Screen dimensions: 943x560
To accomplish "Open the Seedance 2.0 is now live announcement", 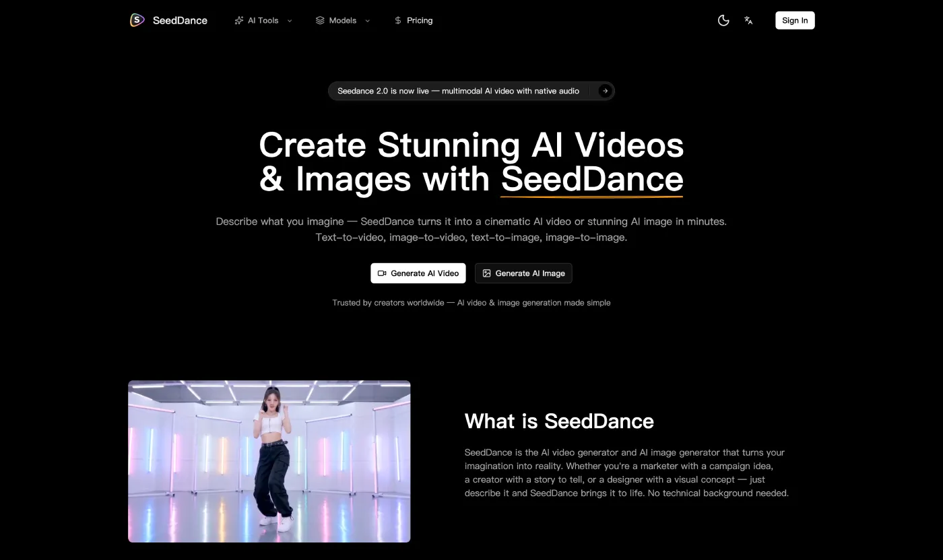I will click(x=458, y=91).
